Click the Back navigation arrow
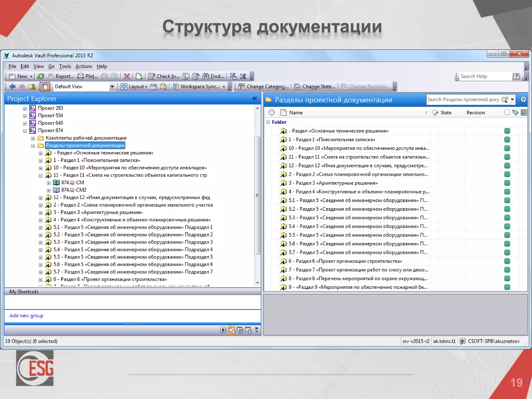The image size is (532, 399). 12,87
